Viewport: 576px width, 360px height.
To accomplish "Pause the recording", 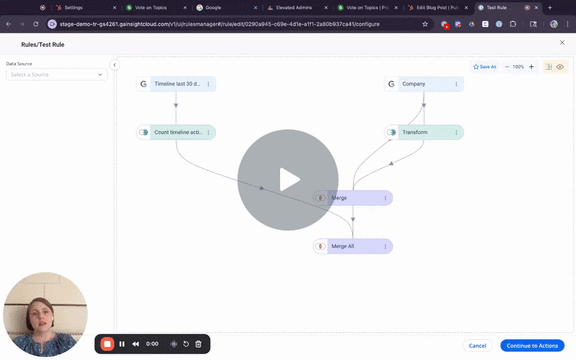I will [122, 344].
